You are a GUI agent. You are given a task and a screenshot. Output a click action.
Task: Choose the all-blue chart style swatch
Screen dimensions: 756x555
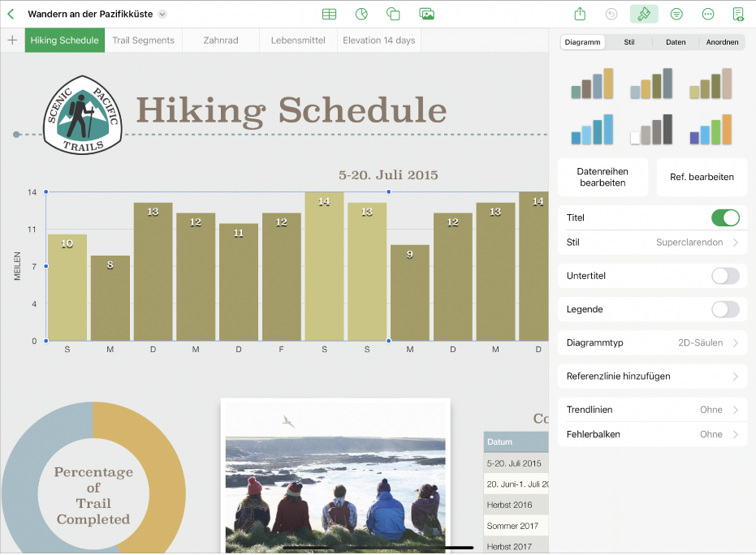point(592,129)
